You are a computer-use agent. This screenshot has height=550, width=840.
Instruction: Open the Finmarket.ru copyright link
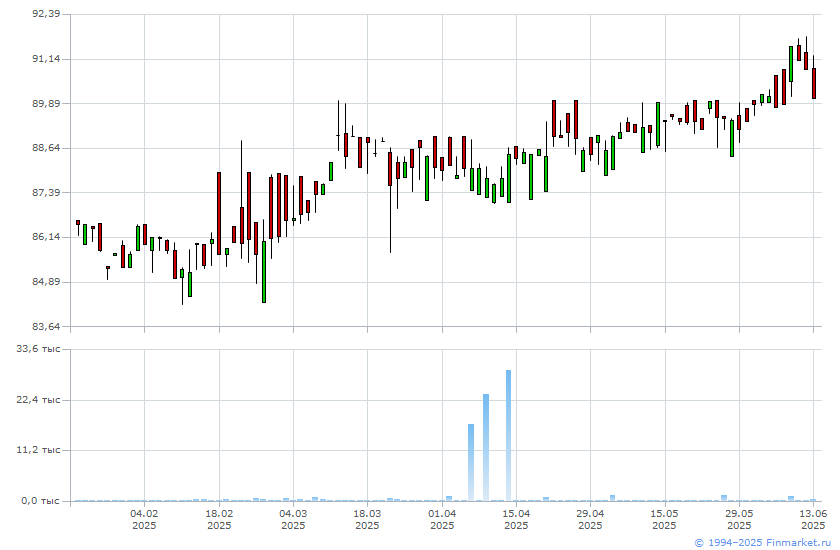click(763, 543)
